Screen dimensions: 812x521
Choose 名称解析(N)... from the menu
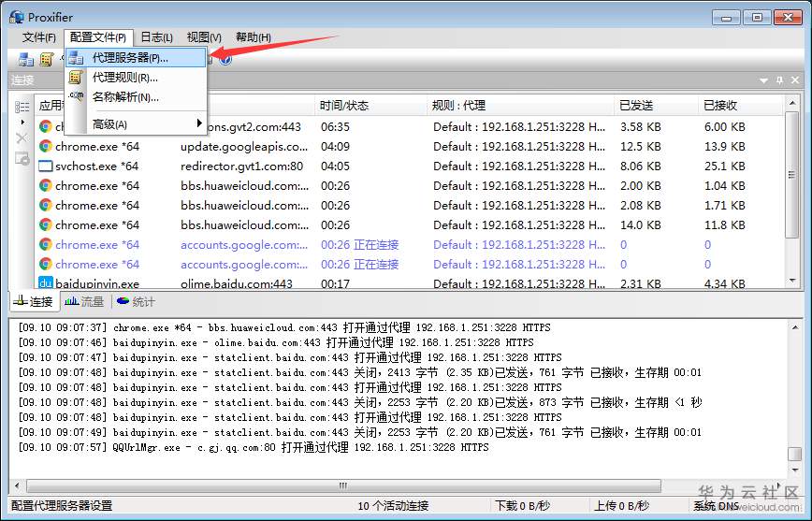click(x=137, y=97)
